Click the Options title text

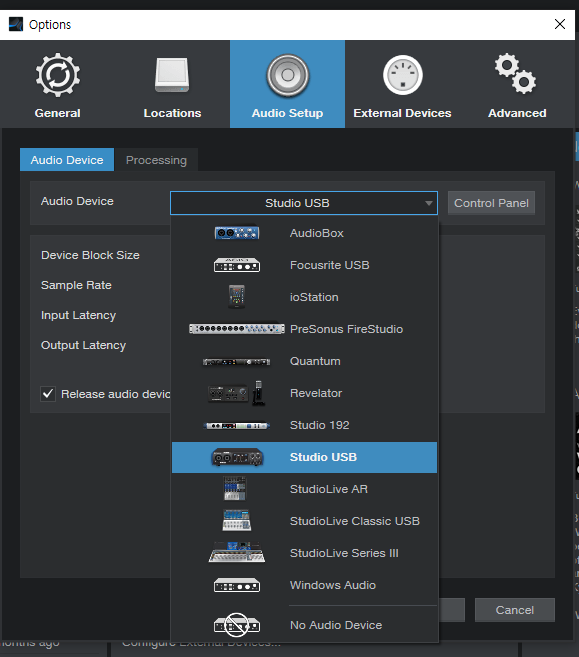pyautogui.click(x=50, y=25)
